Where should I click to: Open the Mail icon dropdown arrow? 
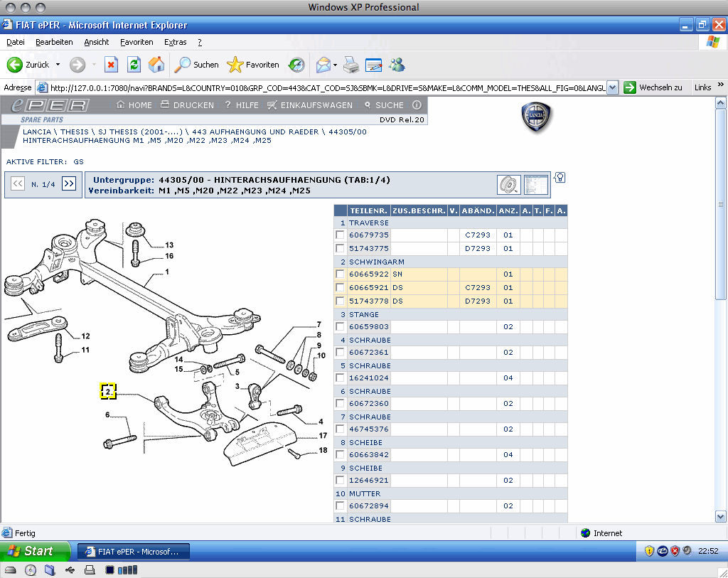tap(336, 65)
